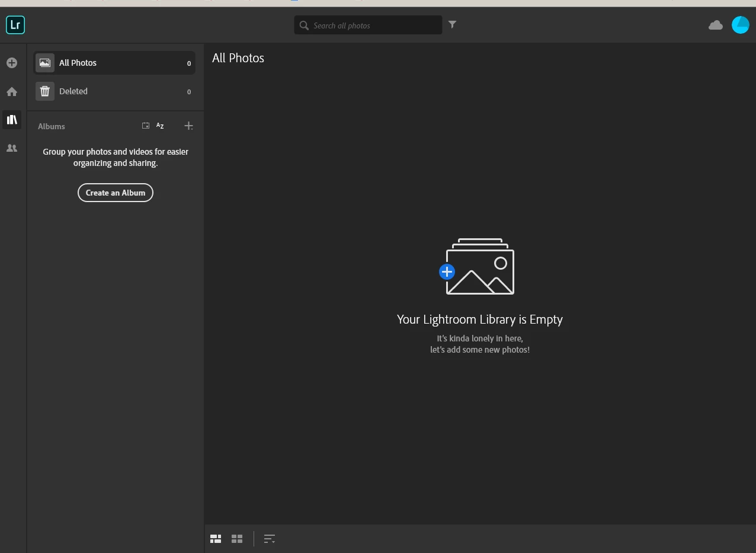Focus the Search all photos field
756x553 pixels.
pyautogui.click(x=368, y=25)
